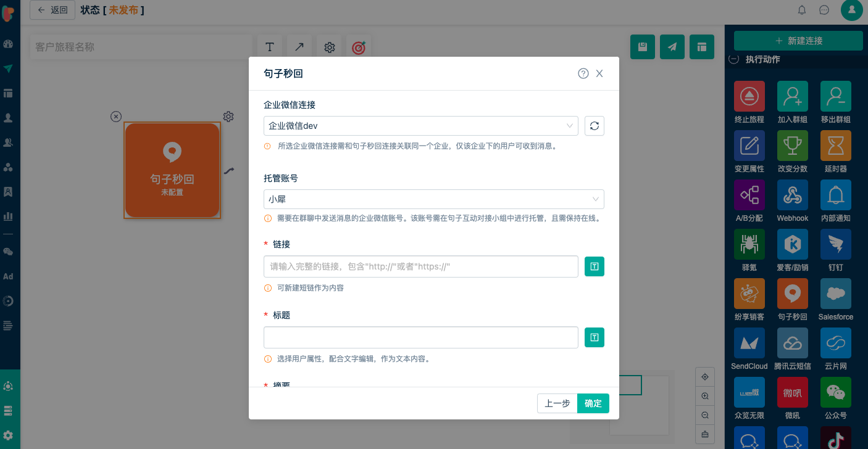Zoom in on the canvas

click(704, 396)
